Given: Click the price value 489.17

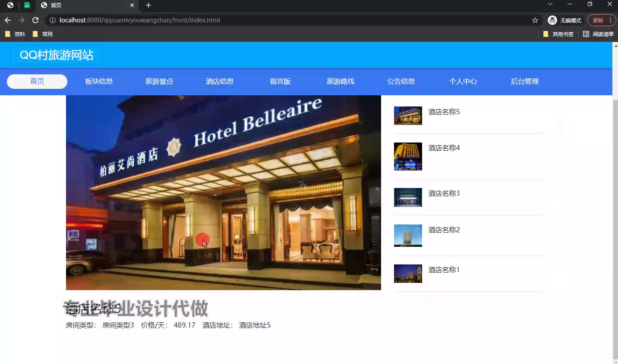Looking at the screenshot, I should (185, 325).
